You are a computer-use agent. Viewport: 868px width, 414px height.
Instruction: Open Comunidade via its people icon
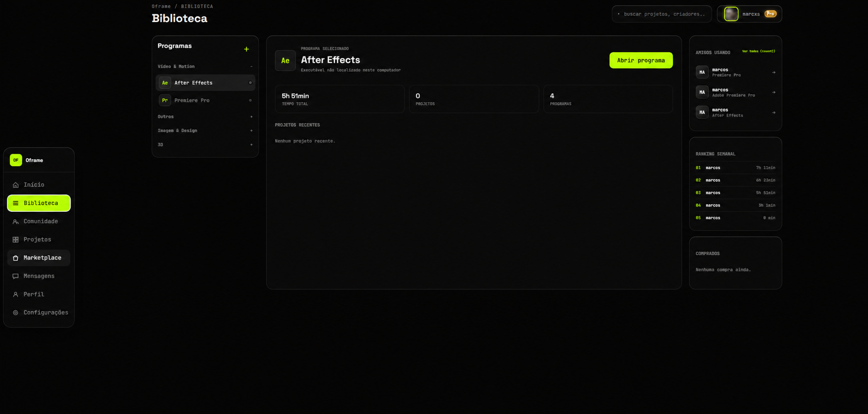coord(16,222)
